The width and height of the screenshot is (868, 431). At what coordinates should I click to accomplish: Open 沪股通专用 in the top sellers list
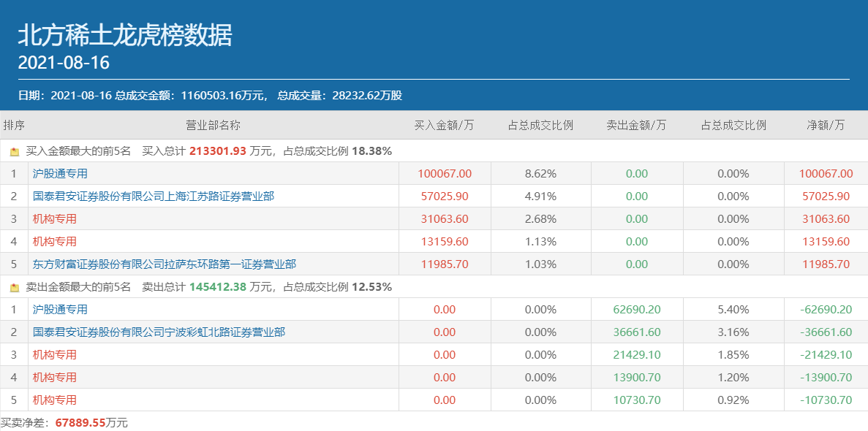tap(60, 310)
